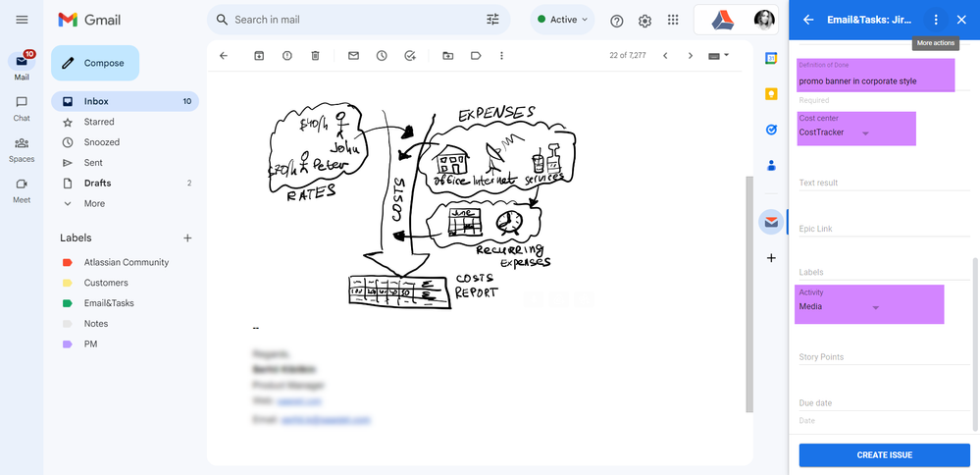
Task: Open the email toolbar More menu
Action: point(501,56)
